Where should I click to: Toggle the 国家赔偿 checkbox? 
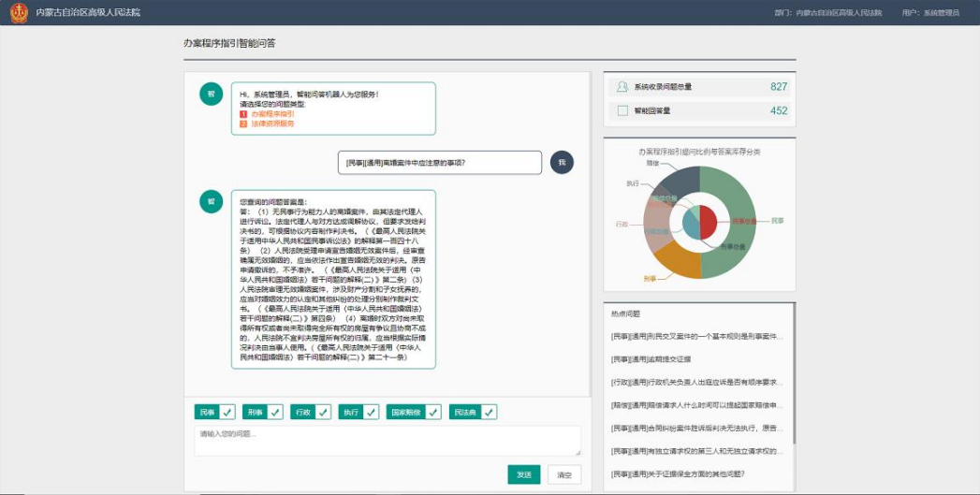432,412
